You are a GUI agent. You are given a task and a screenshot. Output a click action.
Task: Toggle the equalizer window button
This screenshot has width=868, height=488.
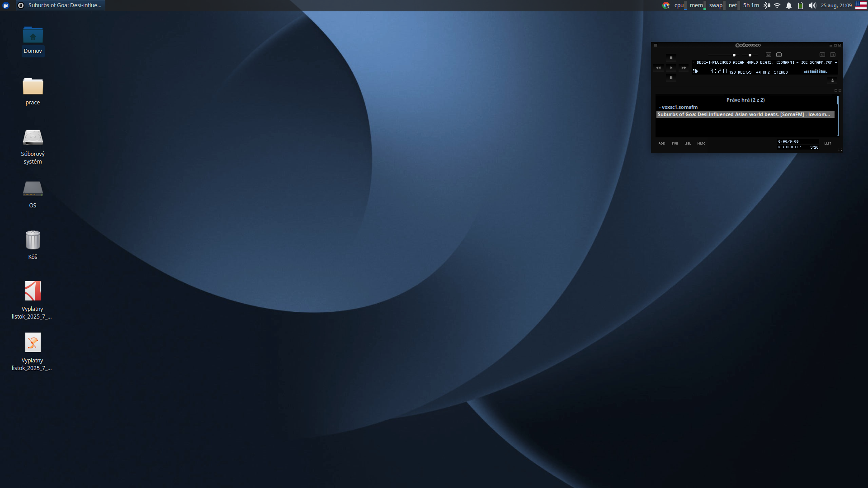point(769,55)
